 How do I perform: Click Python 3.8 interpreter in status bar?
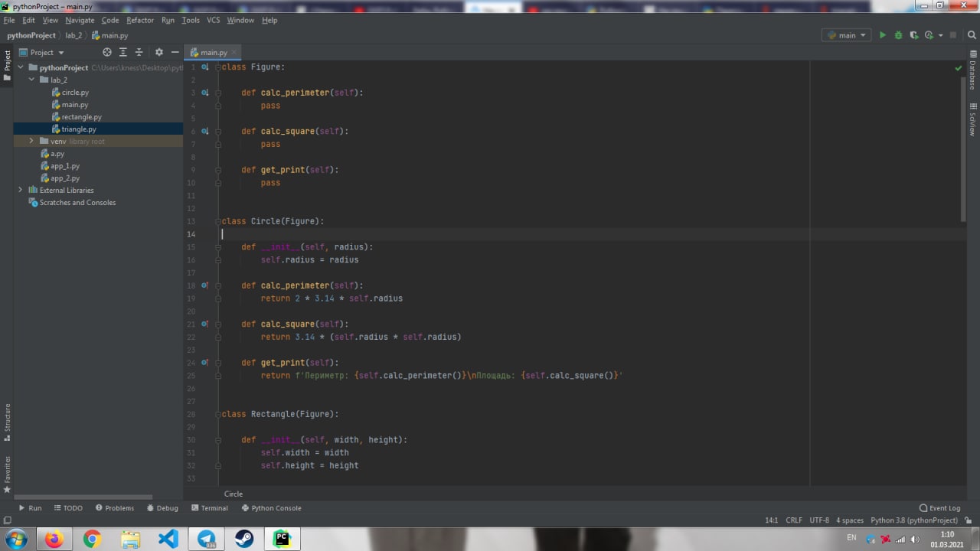[x=914, y=520]
